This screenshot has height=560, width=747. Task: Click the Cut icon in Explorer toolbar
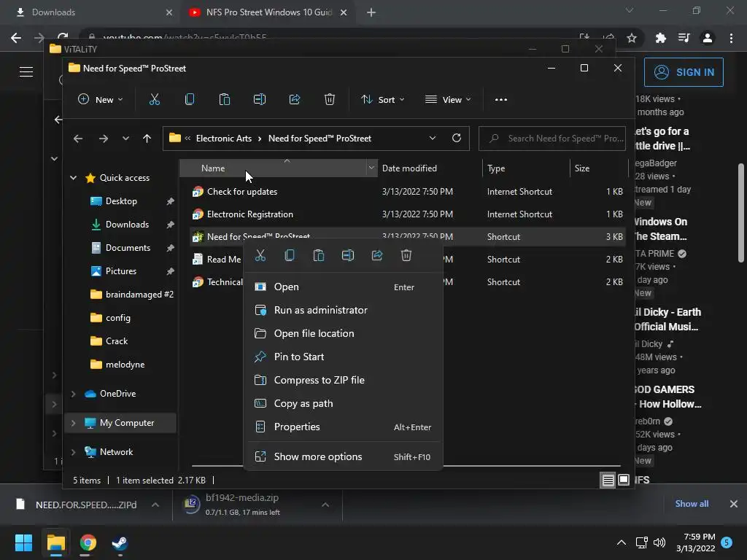155,99
